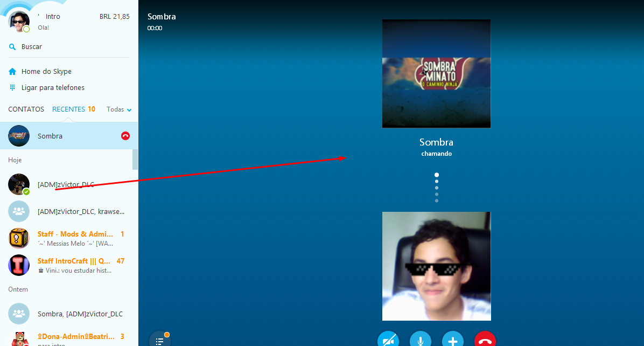644x346 pixels.
Task: Click the group icon for [ADM]zVictor_DLC, krawse
Action: click(x=19, y=211)
